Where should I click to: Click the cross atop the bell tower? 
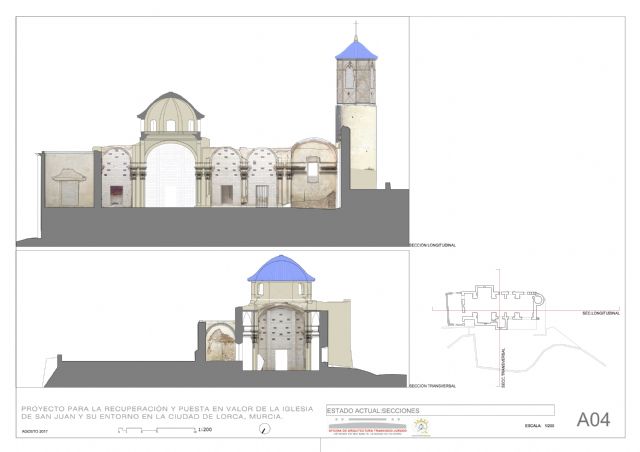point(355,27)
